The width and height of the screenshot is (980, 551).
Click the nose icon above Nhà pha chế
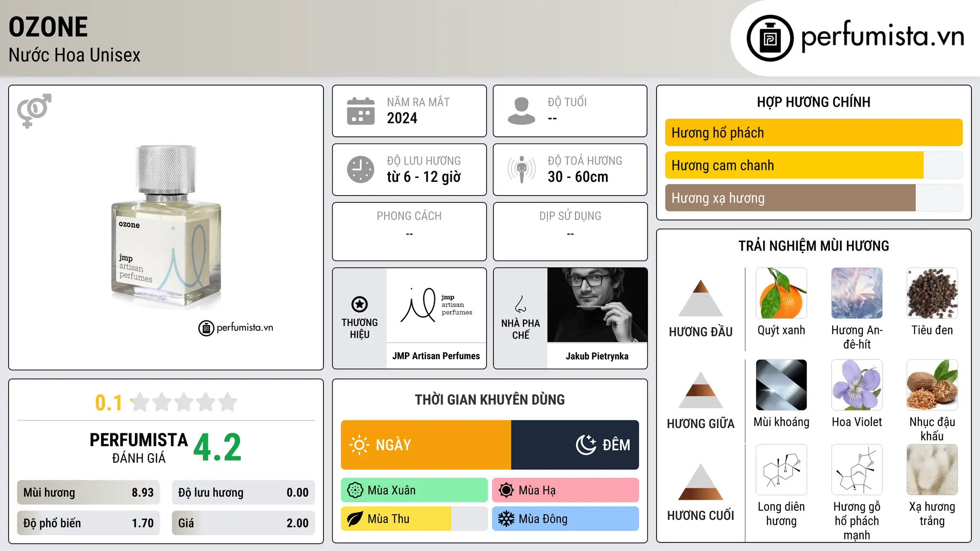[x=521, y=304]
